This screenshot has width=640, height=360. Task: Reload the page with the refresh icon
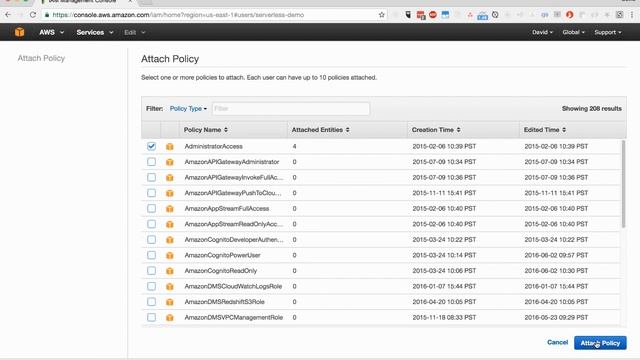[33, 15]
